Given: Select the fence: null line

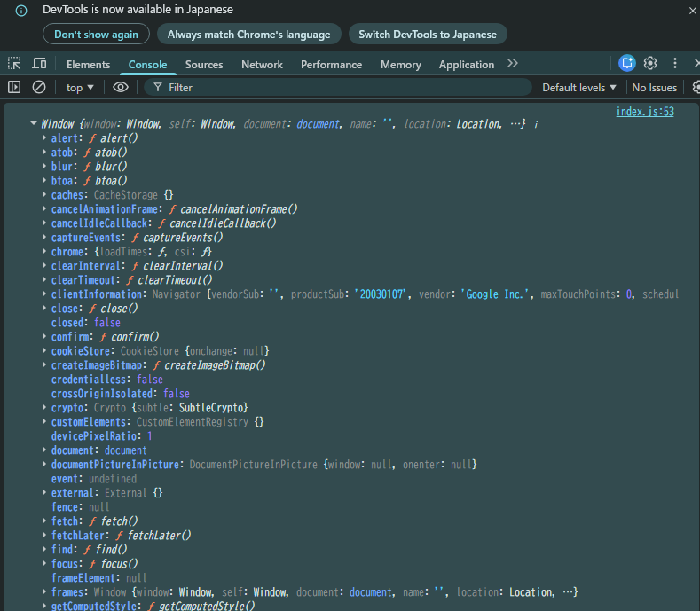Looking at the screenshot, I should pyautogui.click(x=80, y=507).
